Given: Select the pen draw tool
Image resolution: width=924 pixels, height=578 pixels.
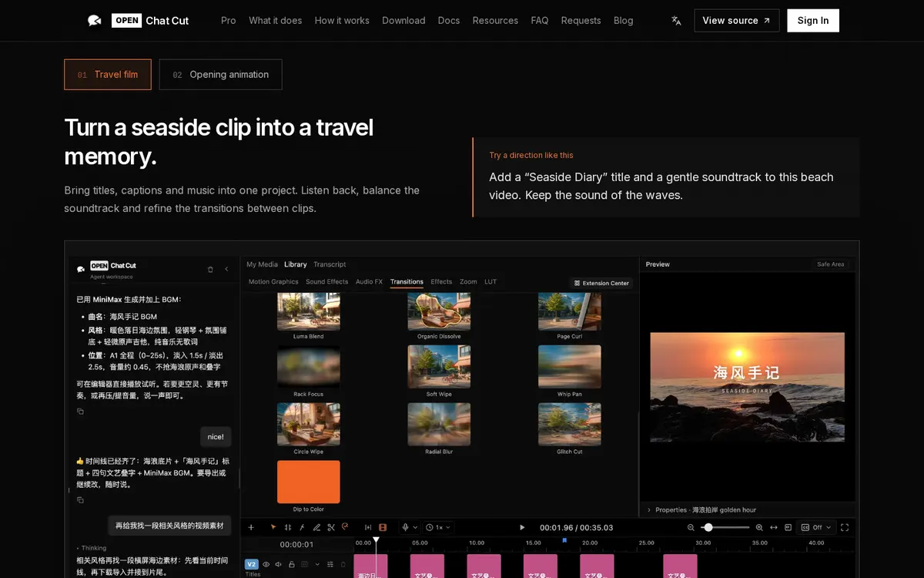Looking at the screenshot, I should pyautogui.click(x=316, y=527).
